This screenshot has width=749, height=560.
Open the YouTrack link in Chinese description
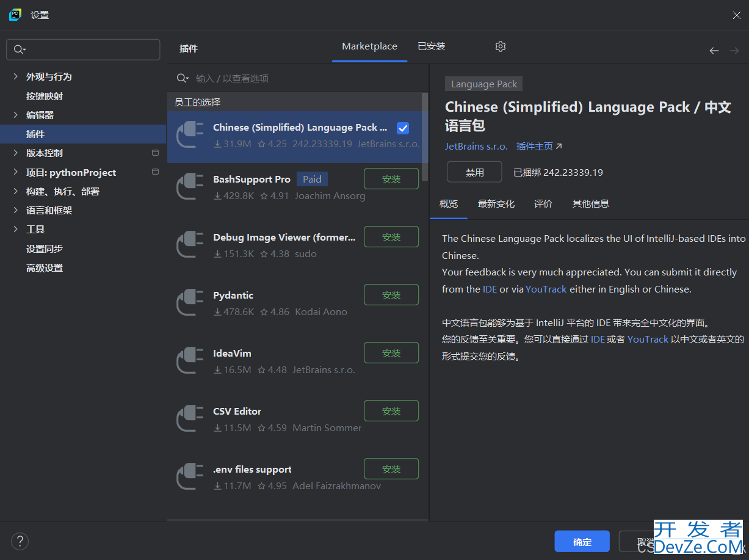648,339
